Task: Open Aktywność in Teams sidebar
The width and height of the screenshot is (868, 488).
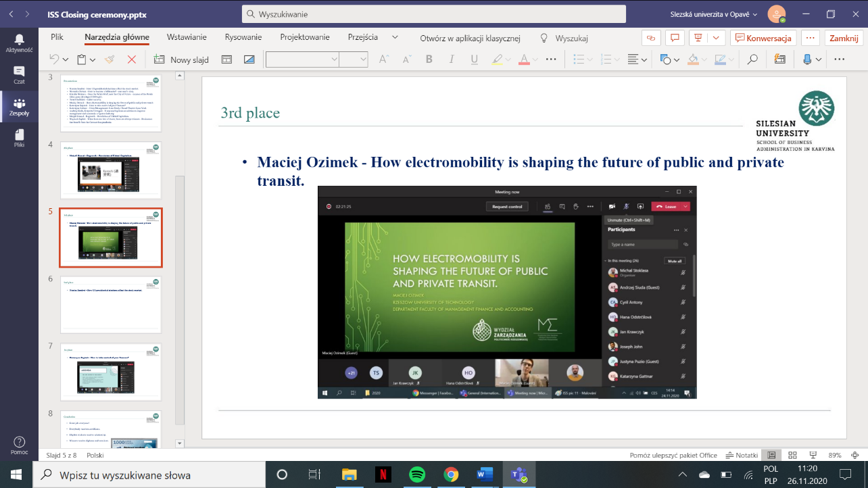Action: tap(19, 44)
